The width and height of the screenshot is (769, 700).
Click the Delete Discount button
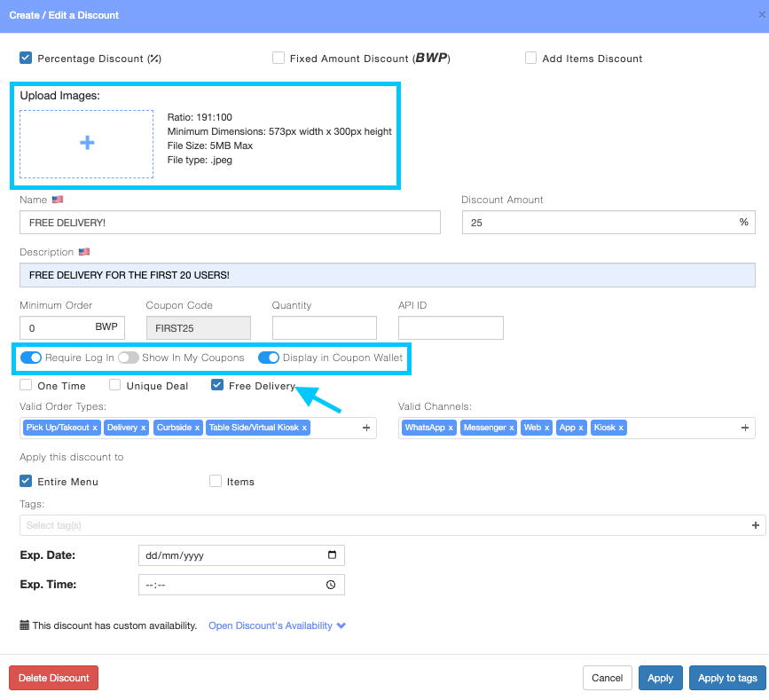[x=53, y=678]
